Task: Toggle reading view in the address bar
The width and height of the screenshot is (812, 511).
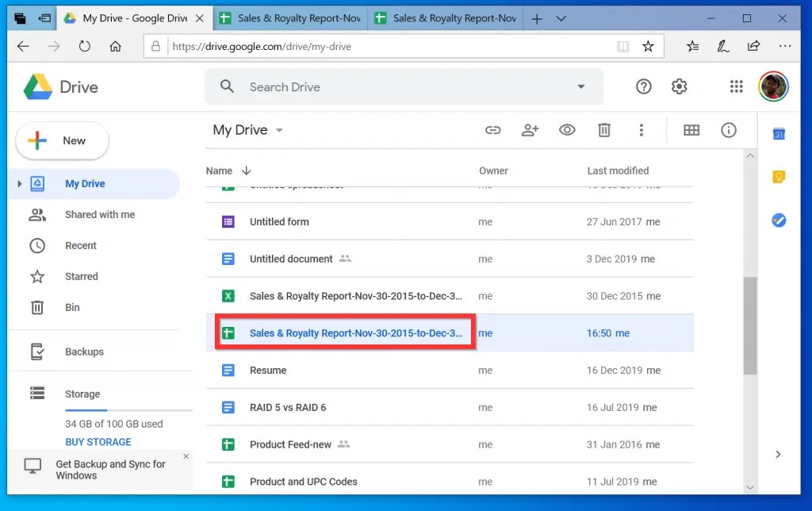Action: point(623,46)
